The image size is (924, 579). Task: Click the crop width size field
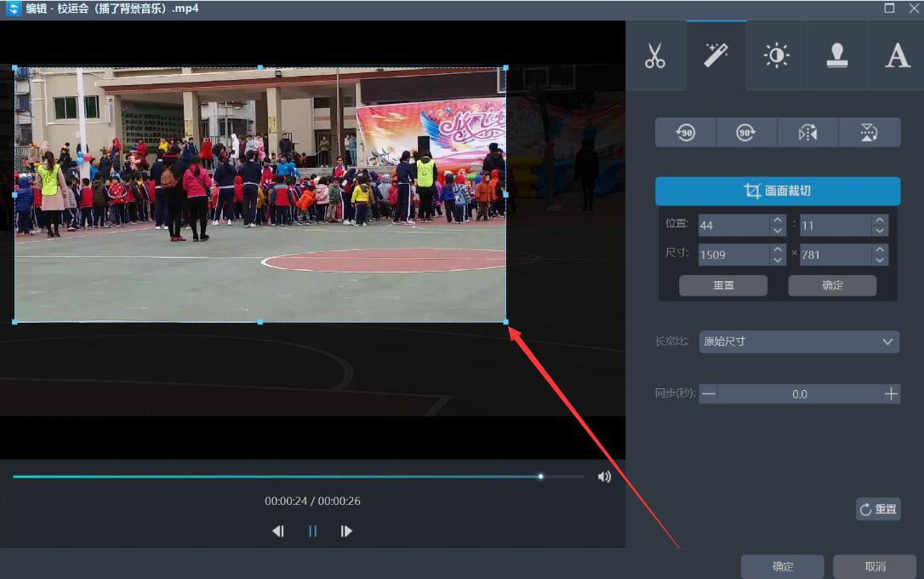click(x=733, y=255)
